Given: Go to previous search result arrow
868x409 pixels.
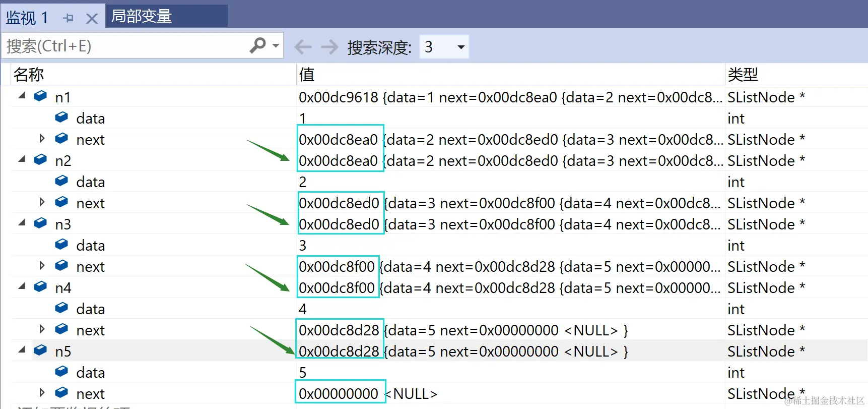Looking at the screenshot, I should coord(303,47).
